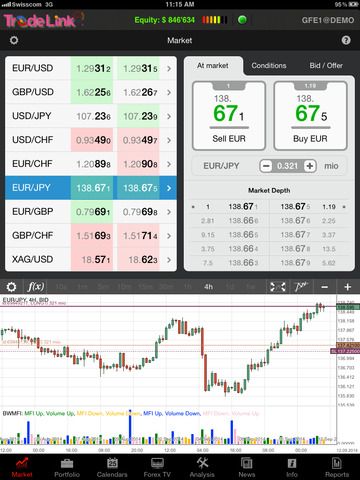Open the f(x) indicators menu
This screenshot has width=360, height=480.
point(36,287)
